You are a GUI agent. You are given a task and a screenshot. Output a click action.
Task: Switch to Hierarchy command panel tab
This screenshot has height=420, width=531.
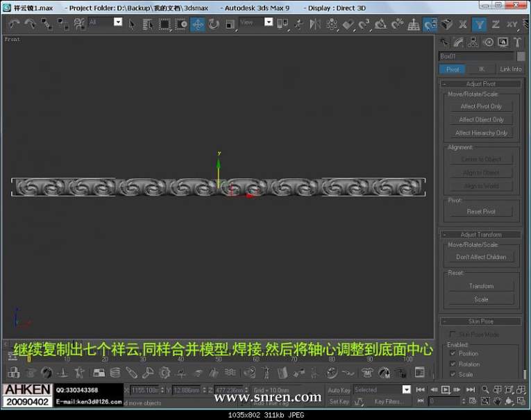[473, 42]
